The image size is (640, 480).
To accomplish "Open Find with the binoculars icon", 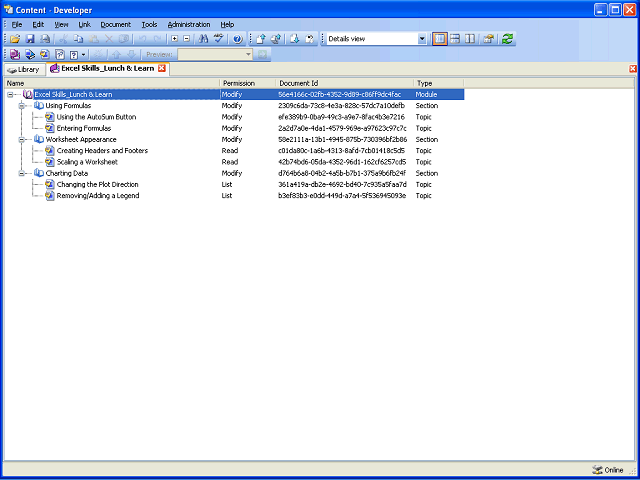I will pos(203,39).
